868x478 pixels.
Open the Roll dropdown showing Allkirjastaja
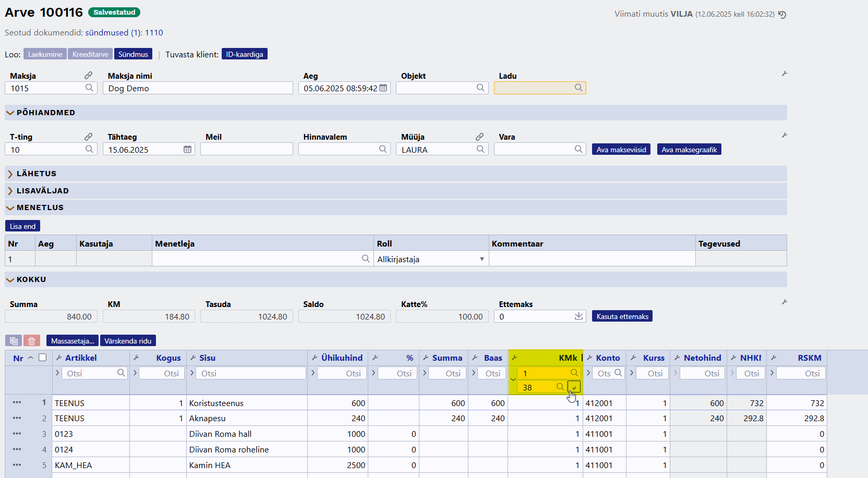(431, 259)
